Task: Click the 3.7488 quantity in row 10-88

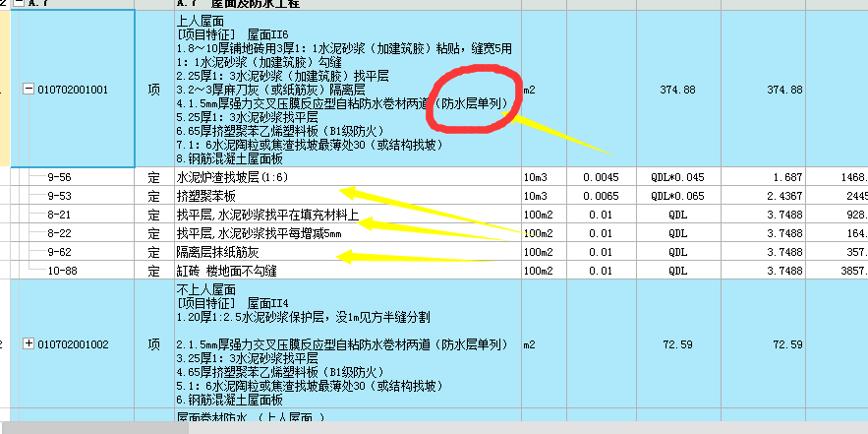Action: (x=784, y=271)
